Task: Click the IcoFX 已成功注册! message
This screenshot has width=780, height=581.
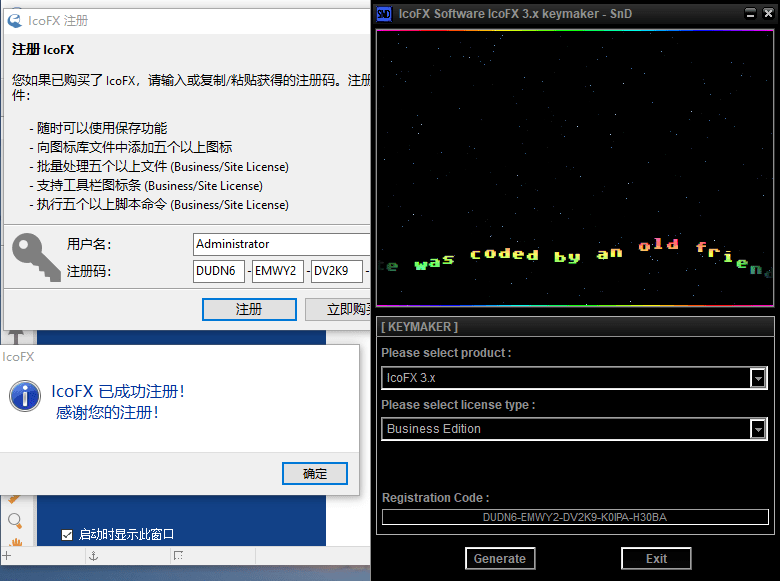Action: pos(118,391)
